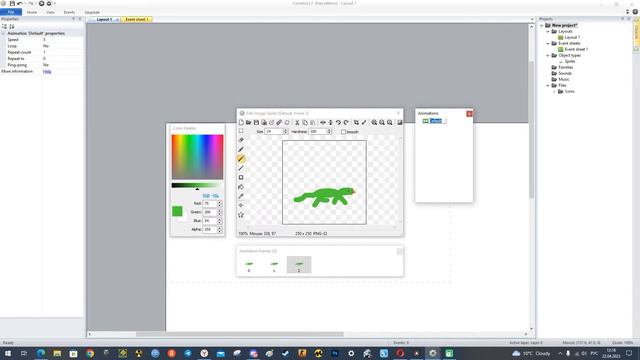This screenshot has height=360, width=640.
Task: Switch to the Event sheet 1 tab
Action: pyautogui.click(x=137, y=19)
